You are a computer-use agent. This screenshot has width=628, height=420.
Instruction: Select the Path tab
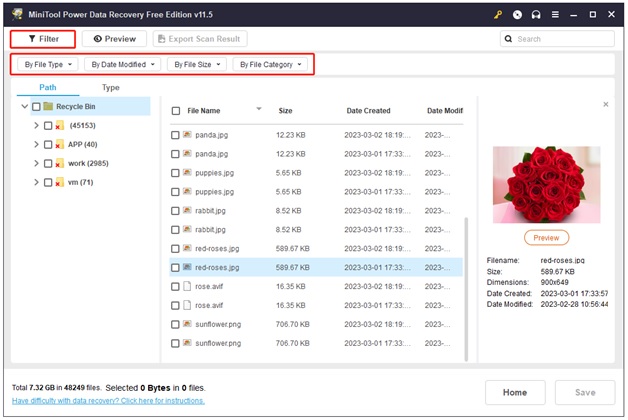[48, 87]
